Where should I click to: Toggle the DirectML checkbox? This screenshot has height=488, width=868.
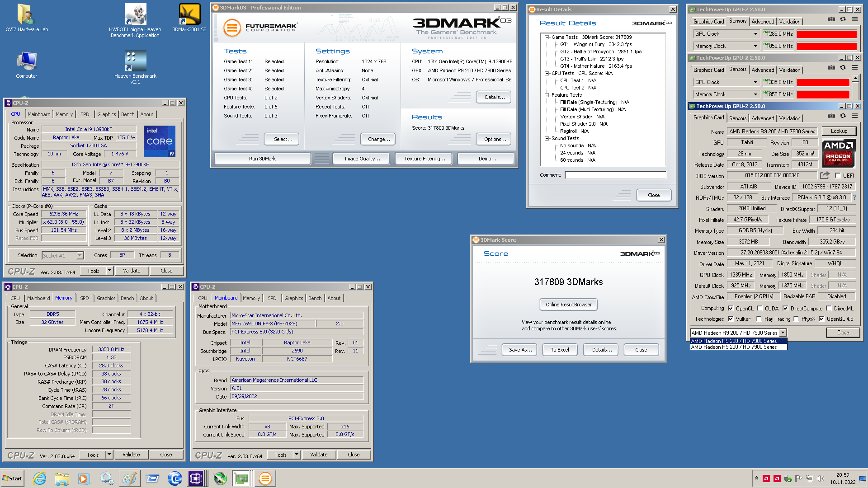pos(829,308)
